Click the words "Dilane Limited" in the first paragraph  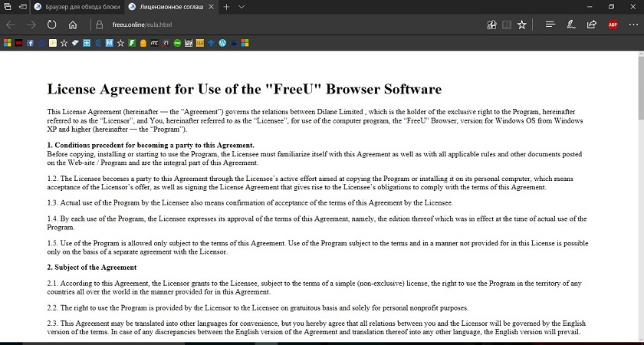340,112
